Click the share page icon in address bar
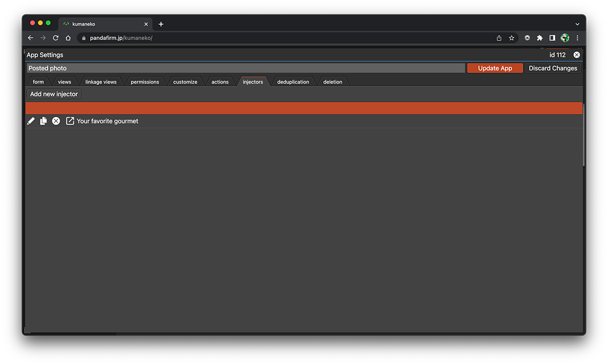 point(499,38)
